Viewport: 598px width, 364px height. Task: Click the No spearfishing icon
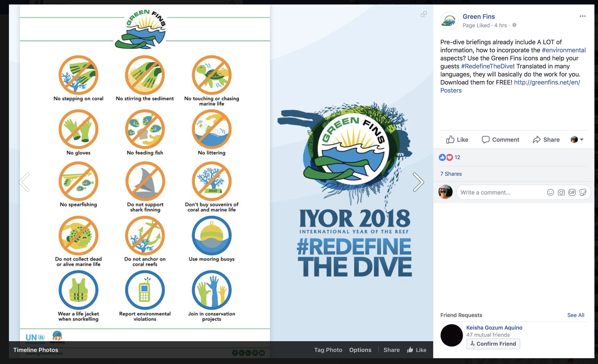pyautogui.click(x=78, y=181)
